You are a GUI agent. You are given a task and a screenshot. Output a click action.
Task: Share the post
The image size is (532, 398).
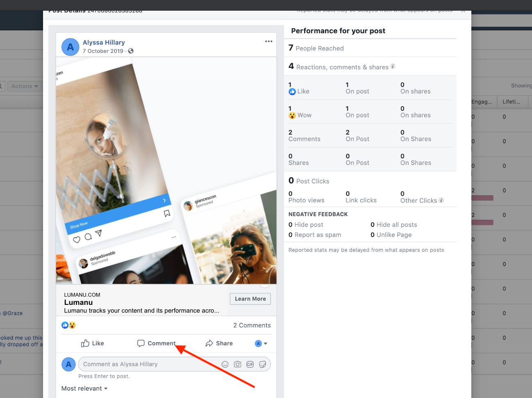click(219, 343)
